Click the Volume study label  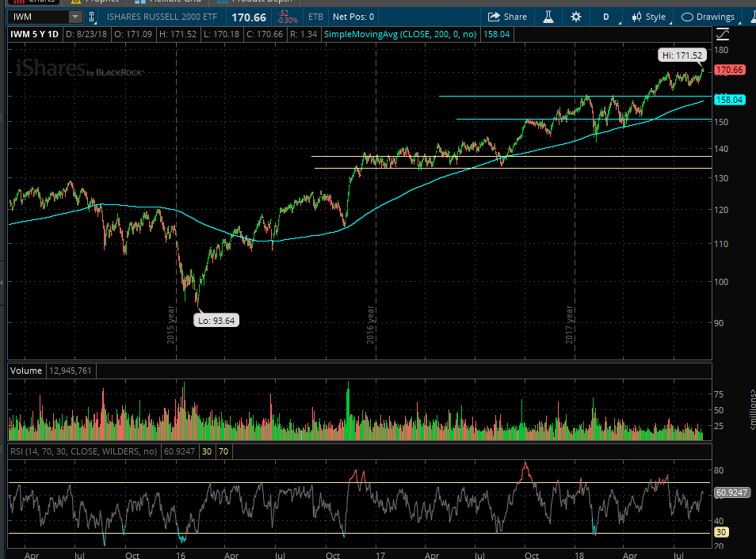point(26,371)
